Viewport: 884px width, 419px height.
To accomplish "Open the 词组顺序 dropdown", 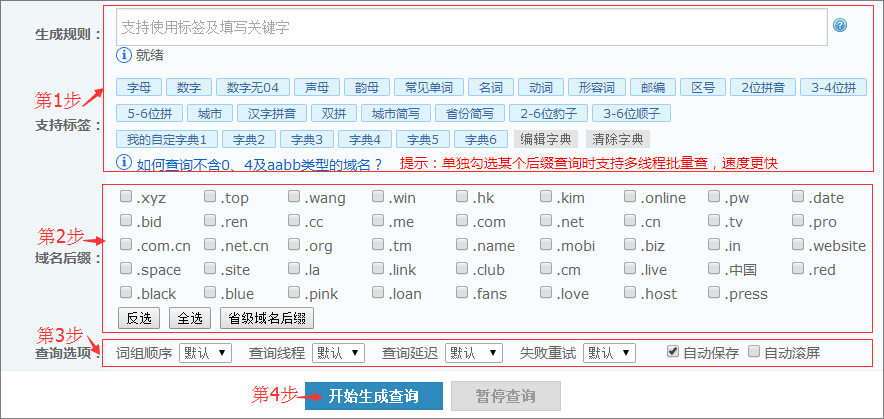I will [x=204, y=353].
